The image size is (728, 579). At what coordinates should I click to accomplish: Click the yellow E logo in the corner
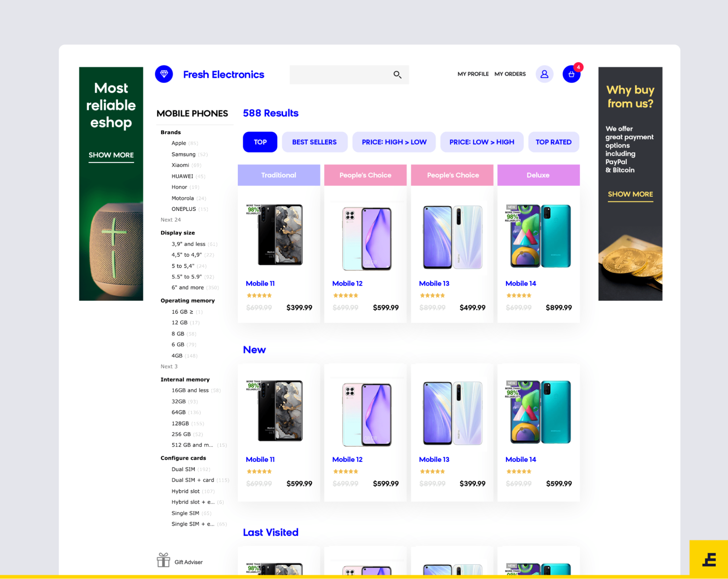coord(709,559)
